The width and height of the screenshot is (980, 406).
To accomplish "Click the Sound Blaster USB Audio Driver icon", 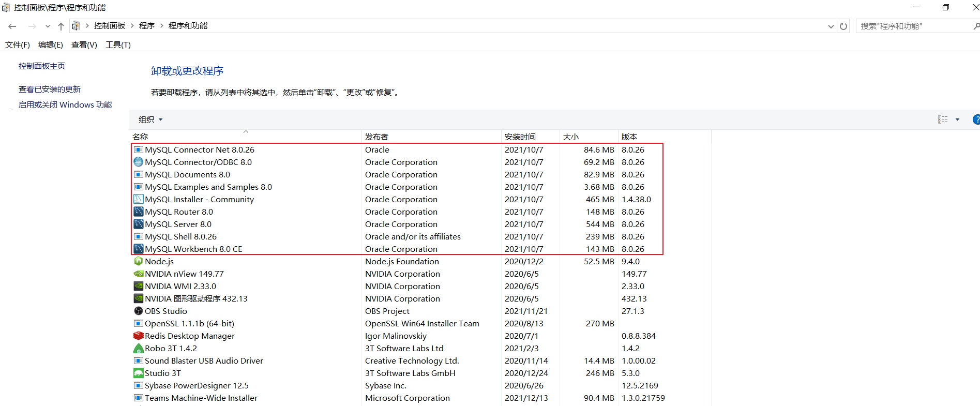I will 139,360.
